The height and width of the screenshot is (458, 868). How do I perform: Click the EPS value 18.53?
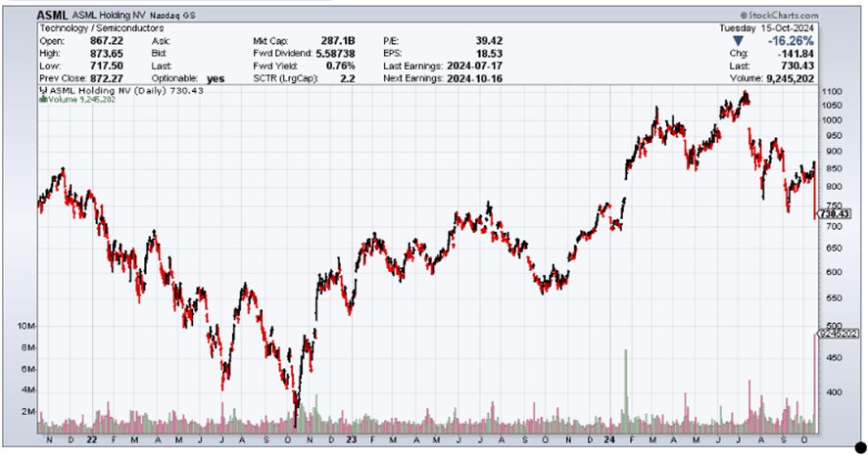(x=489, y=54)
